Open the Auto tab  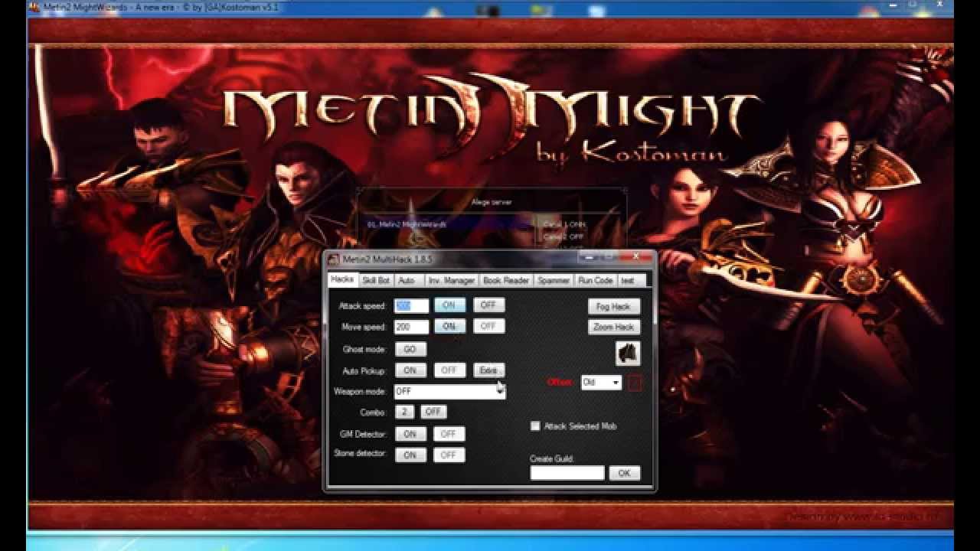tap(408, 281)
